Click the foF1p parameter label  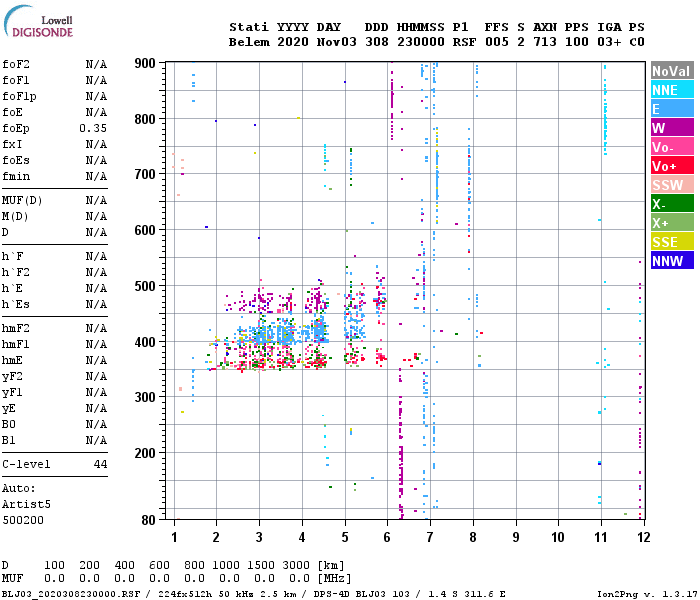pyautogui.click(x=19, y=96)
